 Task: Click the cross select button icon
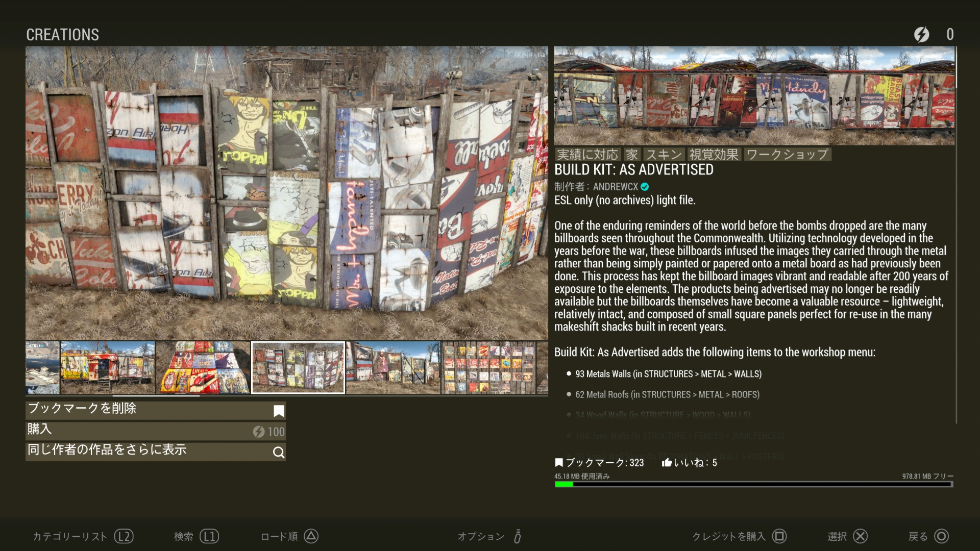pyautogui.click(x=860, y=536)
